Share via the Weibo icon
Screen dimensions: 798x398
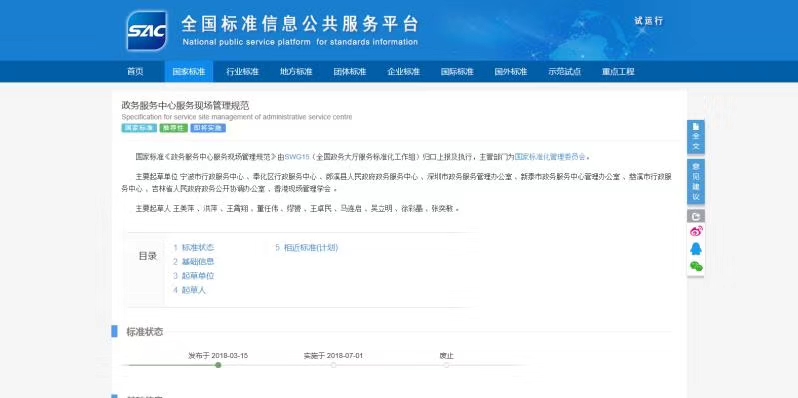coord(696,232)
